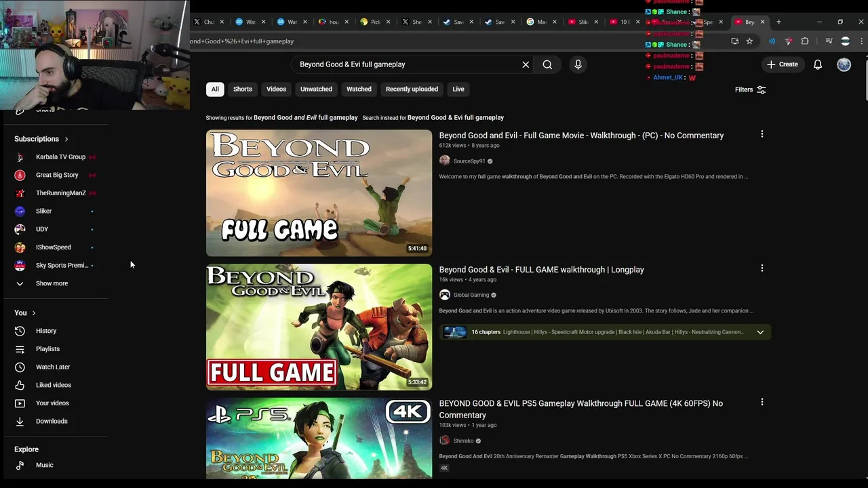Expand Subscriptions section arrow
The image size is (868, 488).
click(x=66, y=139)
